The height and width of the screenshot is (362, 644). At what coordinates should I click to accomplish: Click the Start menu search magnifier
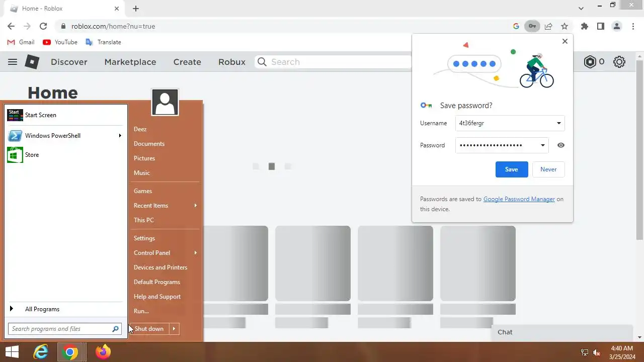tap(115, 329)
